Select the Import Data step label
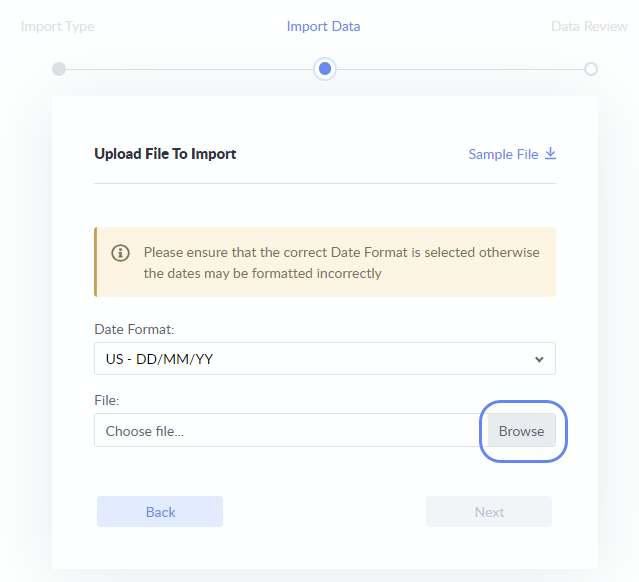The height and width of the screenshot is (582, 639). click(323, 26)
